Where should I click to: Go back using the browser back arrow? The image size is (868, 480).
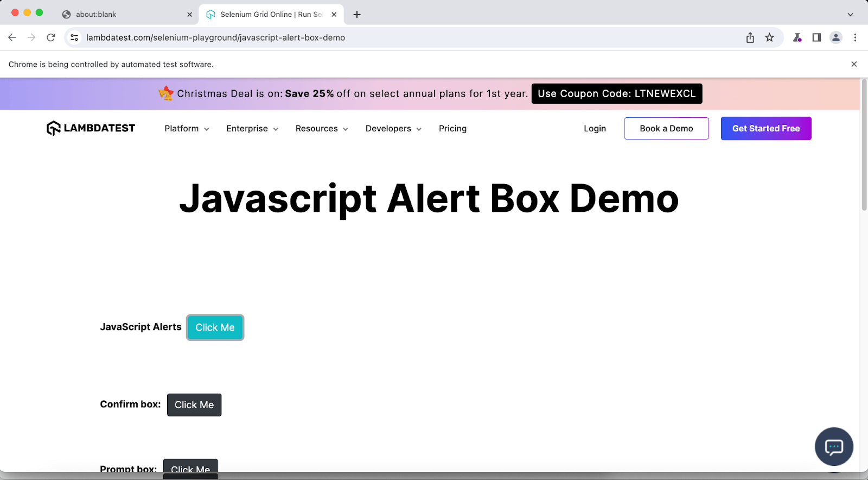point(12,37)
